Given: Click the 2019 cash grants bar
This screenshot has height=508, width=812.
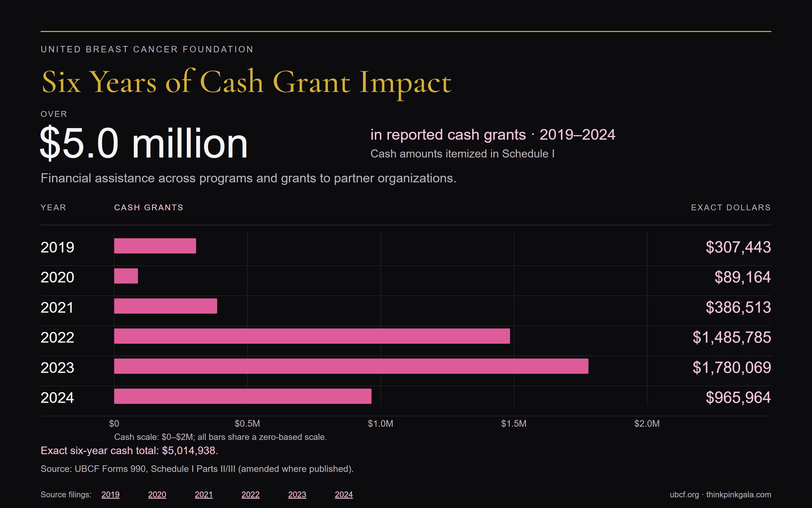Looking at the screenshot, I should point(155,246).
